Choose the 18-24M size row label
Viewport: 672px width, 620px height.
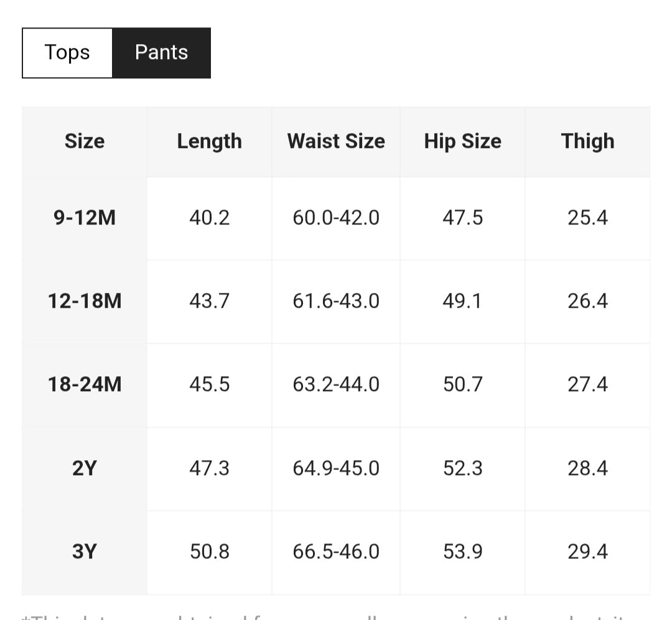click(x=85, y=384)
